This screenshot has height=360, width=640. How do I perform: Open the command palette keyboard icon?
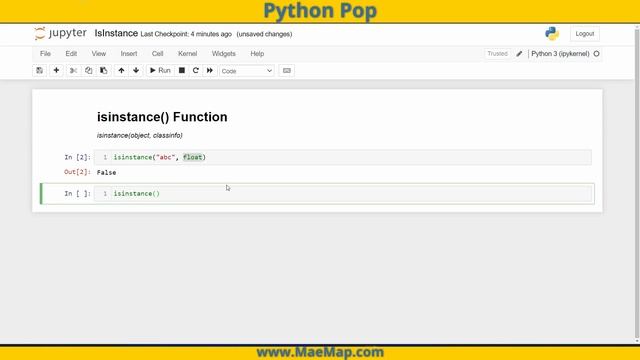point(287,71)
